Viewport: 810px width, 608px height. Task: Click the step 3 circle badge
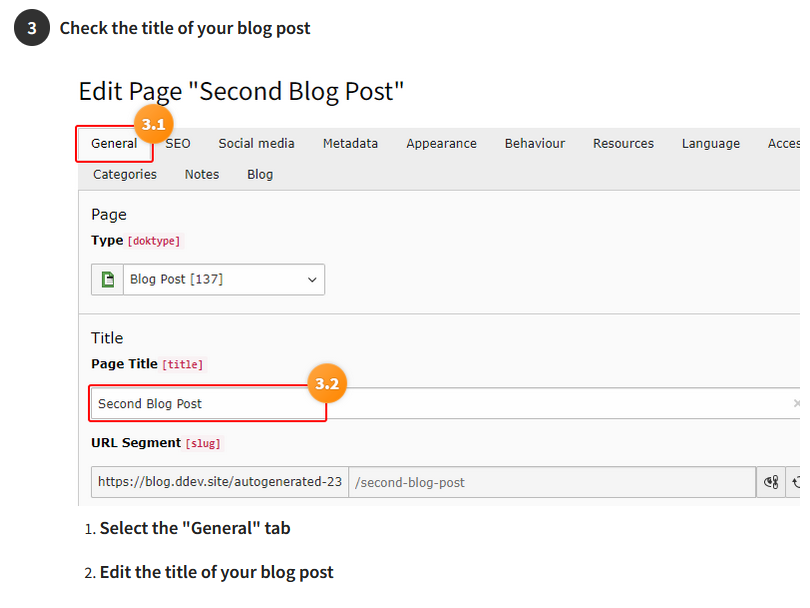click(x=32, y=27)
